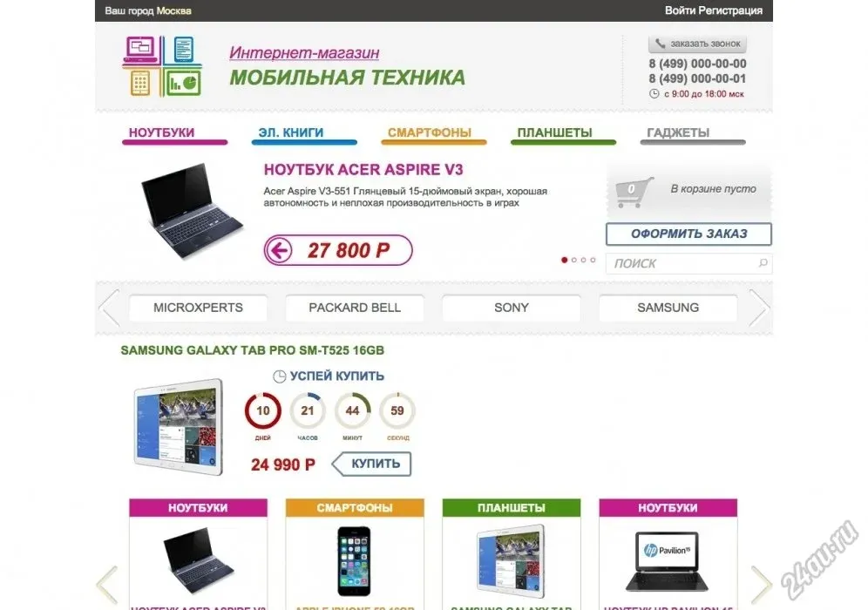
Task: Select the fourth slider dot indicator
Action: click(x=593, y=260)
